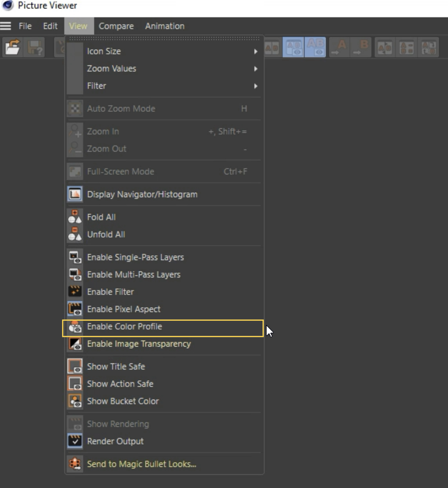
Task: Click the Unfold All icon
Action: (x=75, y=234)
